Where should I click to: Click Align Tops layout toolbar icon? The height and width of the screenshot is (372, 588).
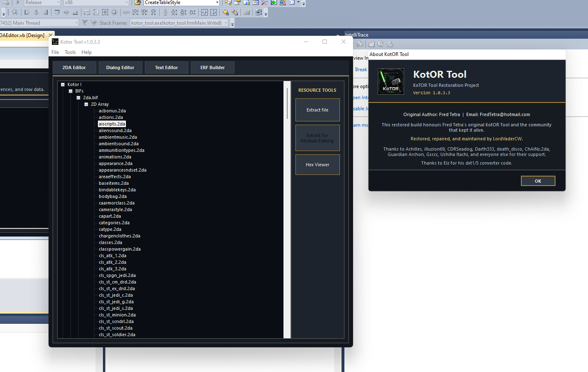pyautogui.click(x=57, y=12)
